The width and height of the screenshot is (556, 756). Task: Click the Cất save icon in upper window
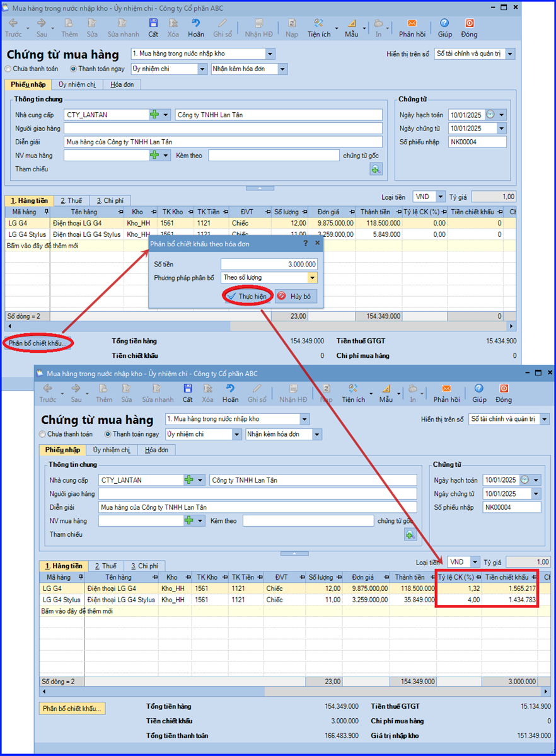pos(153,25)
